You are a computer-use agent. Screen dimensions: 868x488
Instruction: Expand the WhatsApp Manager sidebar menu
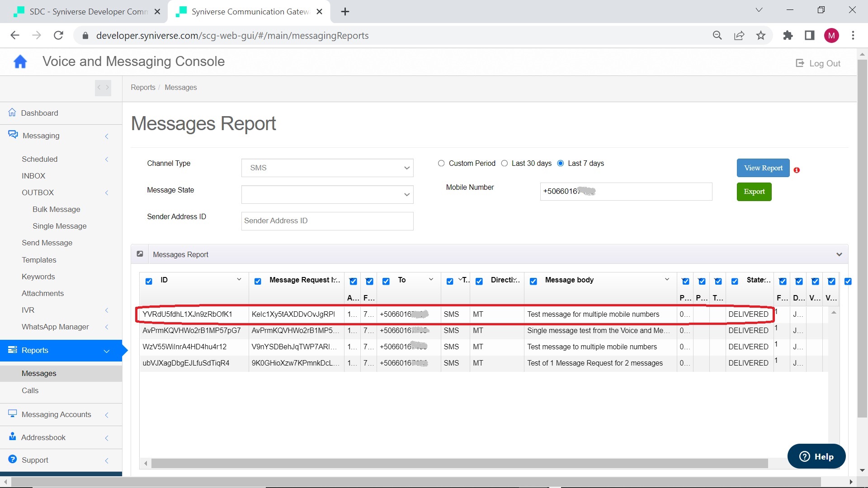(x=55, y=327)
